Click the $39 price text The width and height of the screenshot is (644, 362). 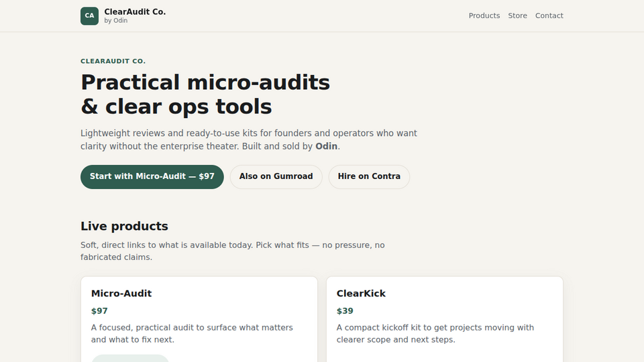pos(345,311)
